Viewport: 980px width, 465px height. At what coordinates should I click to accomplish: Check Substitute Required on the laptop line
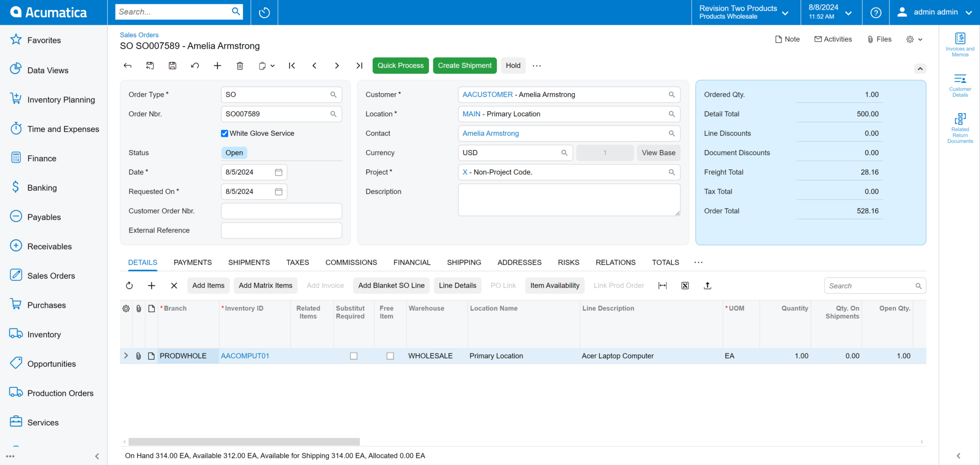354,355
